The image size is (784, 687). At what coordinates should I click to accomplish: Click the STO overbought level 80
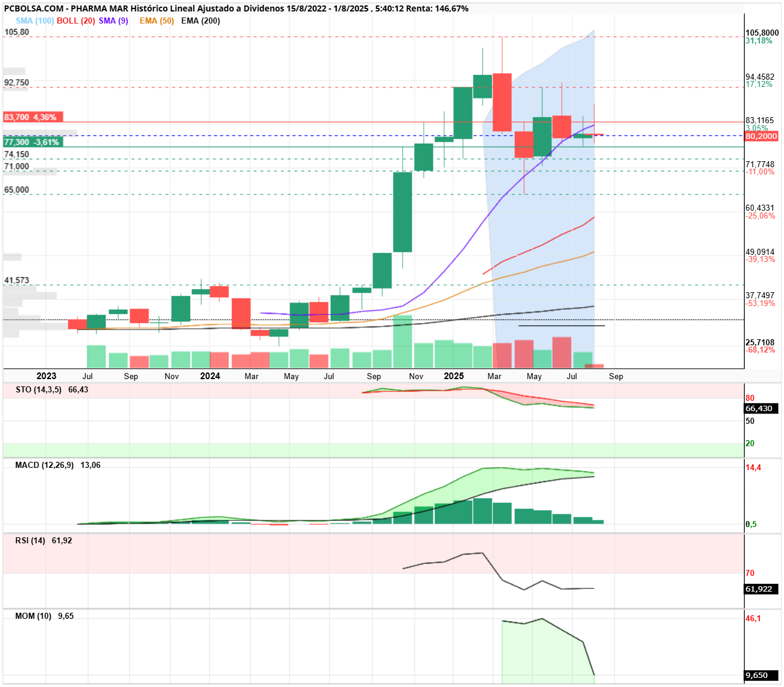(750, 398)
